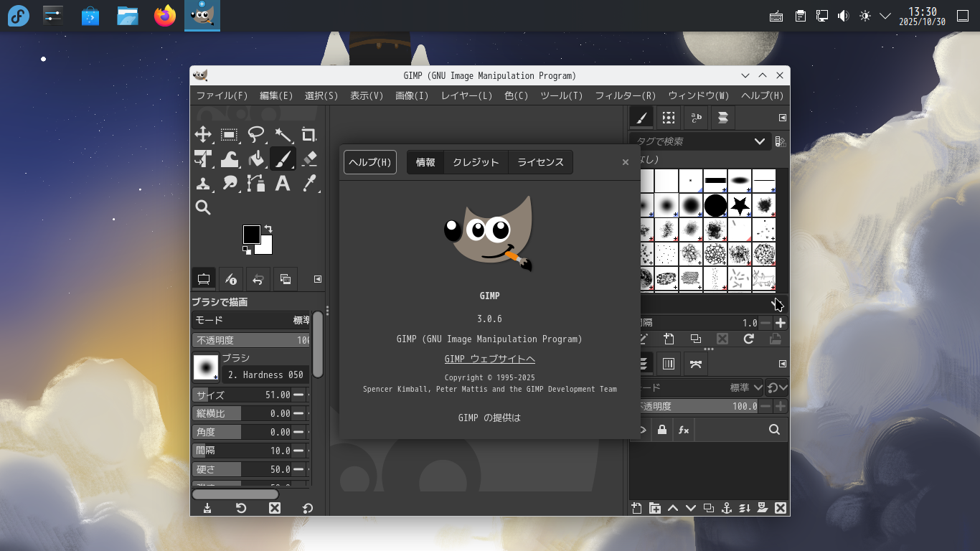Switch to the クレジット tab
The width and height of the screenshot is (980, 551).
pyautogui.click(x=476, y=162)
